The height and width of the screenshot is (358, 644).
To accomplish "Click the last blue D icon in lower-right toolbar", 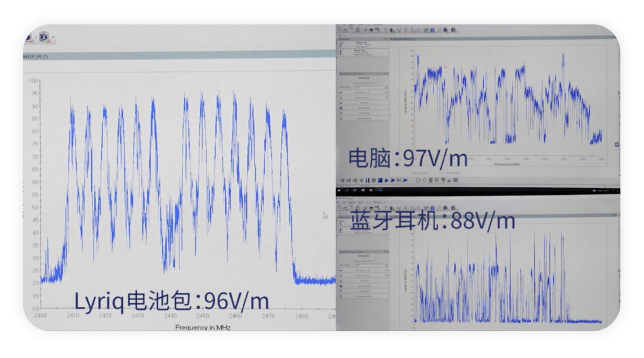I will click(453, 208).
